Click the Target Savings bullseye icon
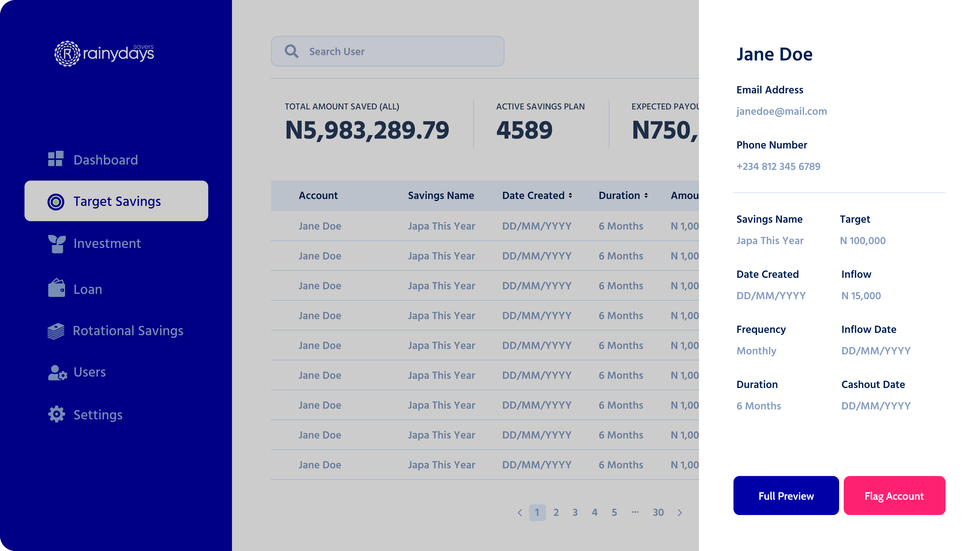Screen dimensions: 980x551 [x=56, y=201]
